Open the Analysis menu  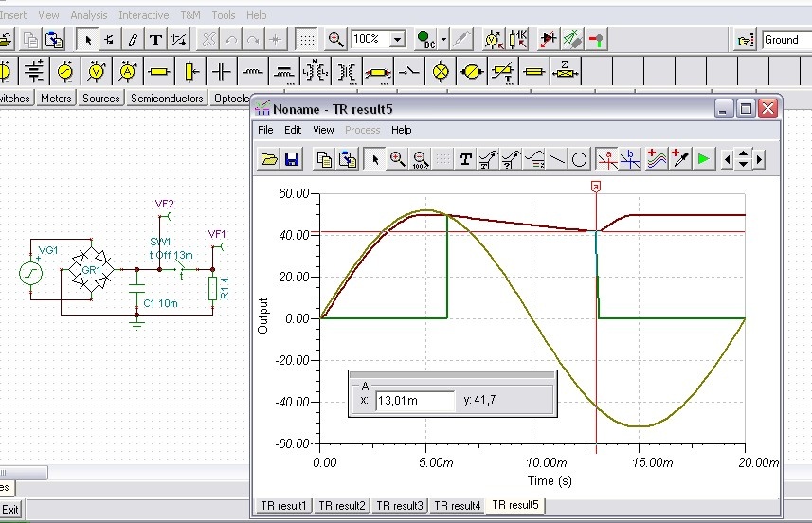(x=89, y=15)
